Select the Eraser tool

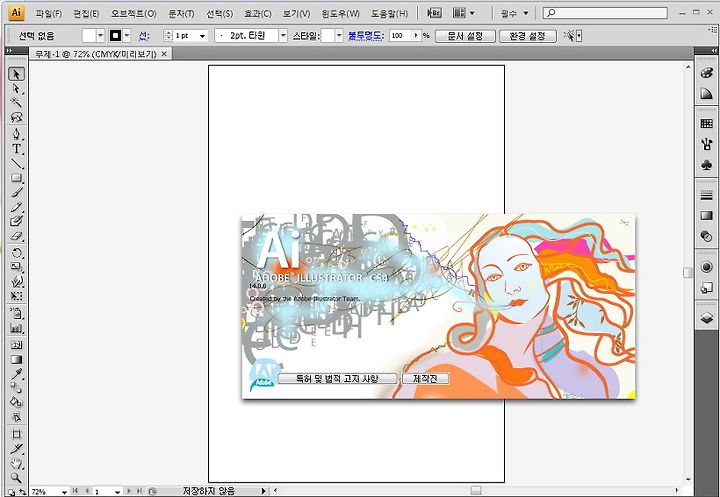(x=16, y=236)
